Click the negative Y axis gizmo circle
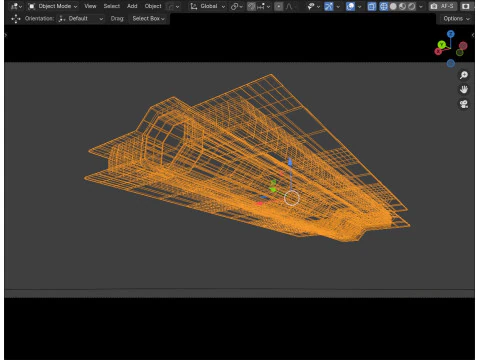The width and height of the screenshot is (480, 360). 459,52
